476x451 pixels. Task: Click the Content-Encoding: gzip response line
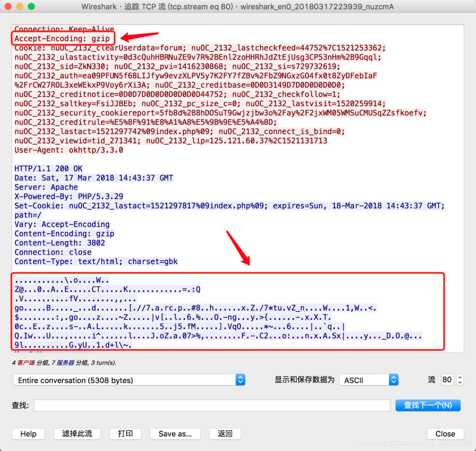point(64,234)
